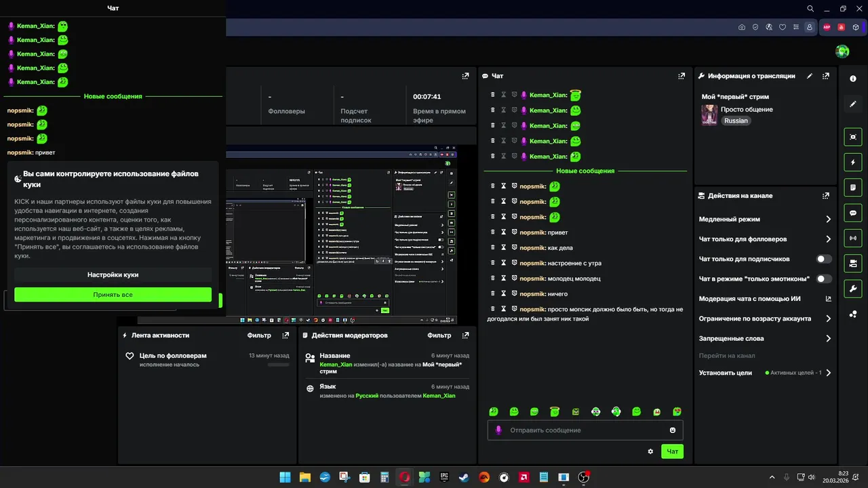Pop out the Действия модераторов panel
868x488 pixels.
click(x=465, y=335)
